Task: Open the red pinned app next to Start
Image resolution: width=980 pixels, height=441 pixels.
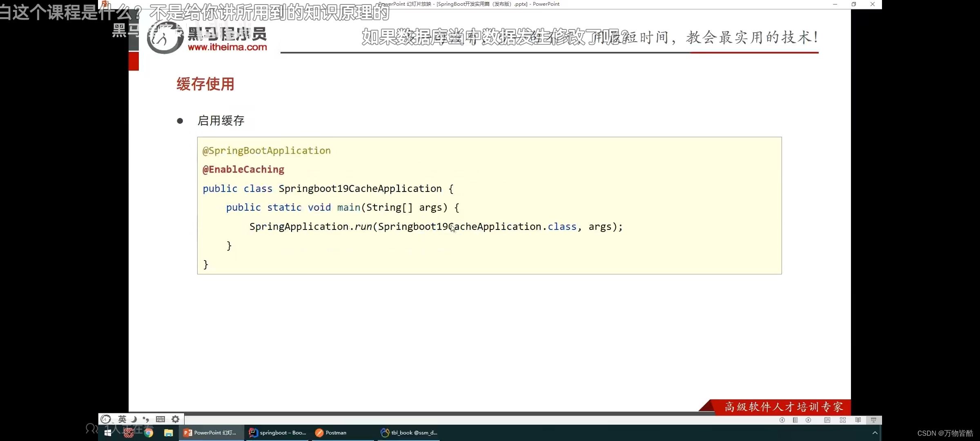Action: click(x=129, y=433)
